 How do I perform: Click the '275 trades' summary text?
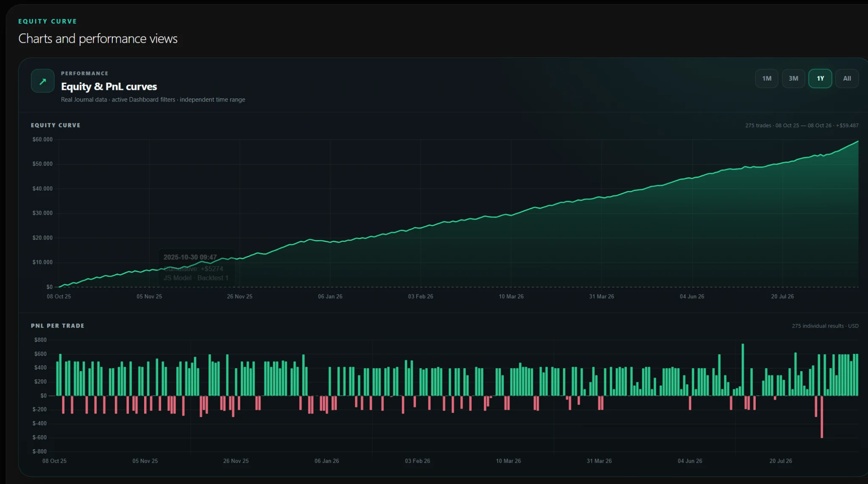(802, 126)
